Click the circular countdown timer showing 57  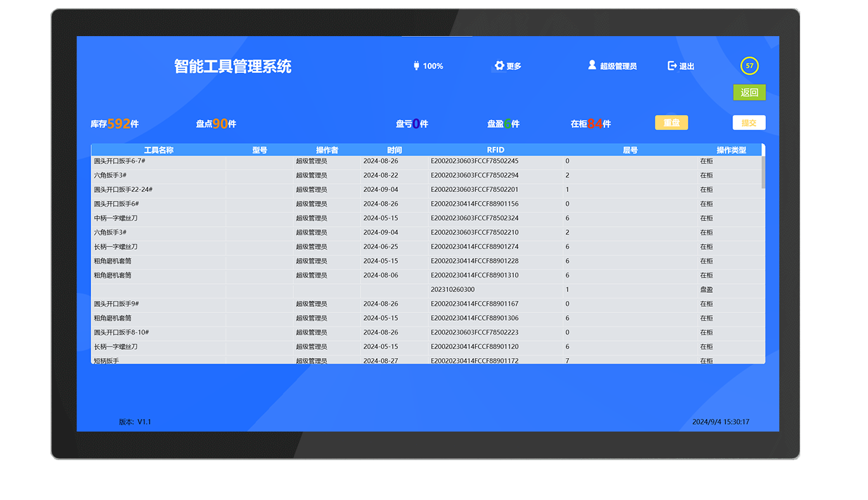[750, 66]
